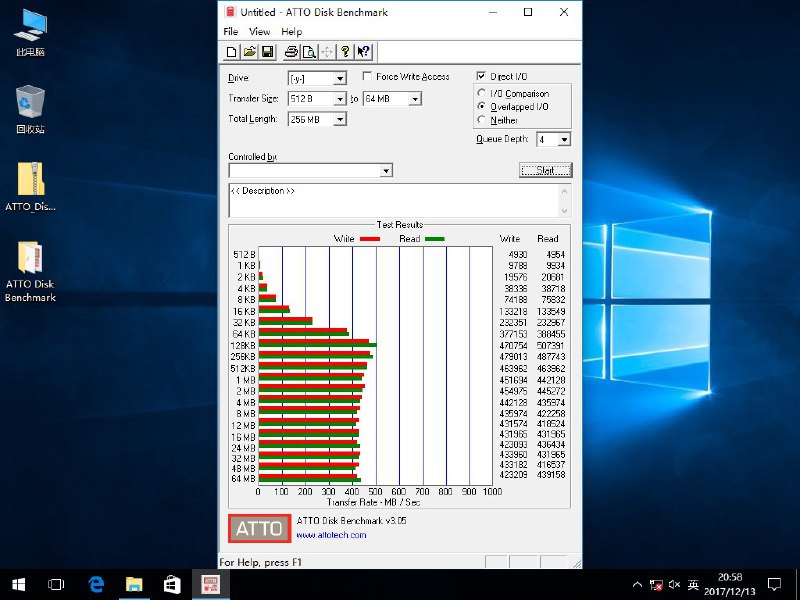Open the Help menu

point(291,32)
